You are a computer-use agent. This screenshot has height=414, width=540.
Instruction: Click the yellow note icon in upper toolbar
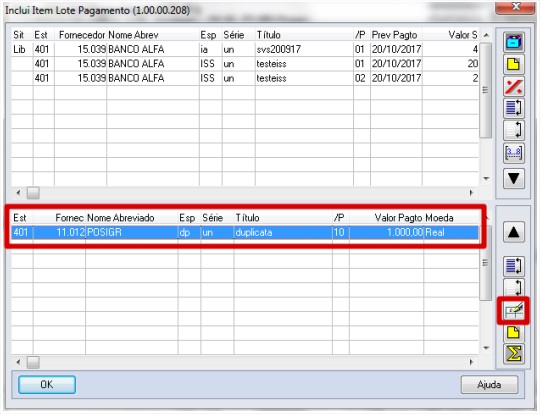tap(513, 64)
